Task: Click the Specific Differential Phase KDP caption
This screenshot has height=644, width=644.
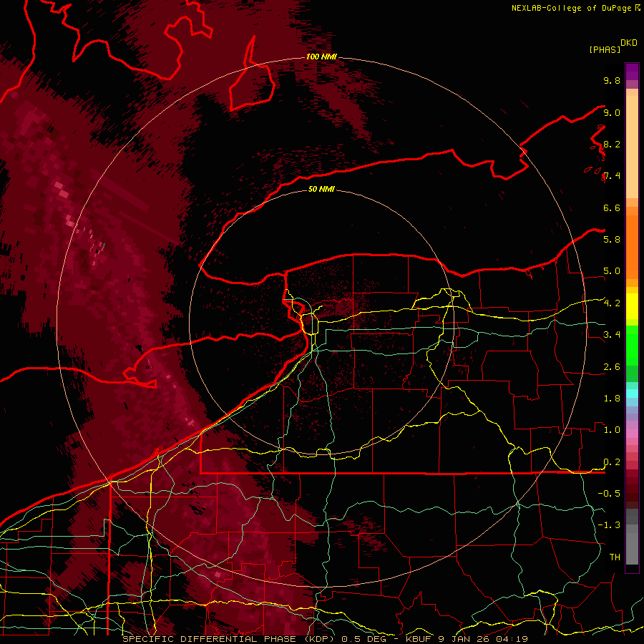Action: point(326,639)
